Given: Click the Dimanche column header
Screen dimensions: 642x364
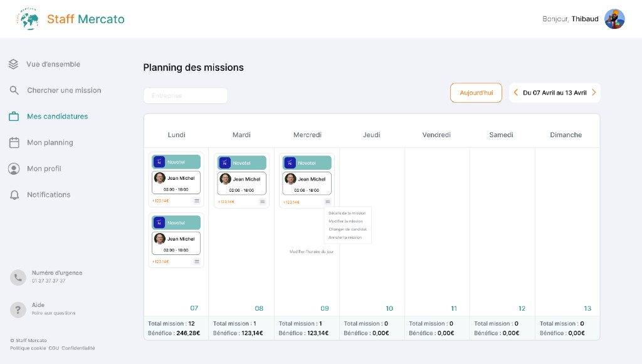Looking at the screenshot, I should coord(566,135).
